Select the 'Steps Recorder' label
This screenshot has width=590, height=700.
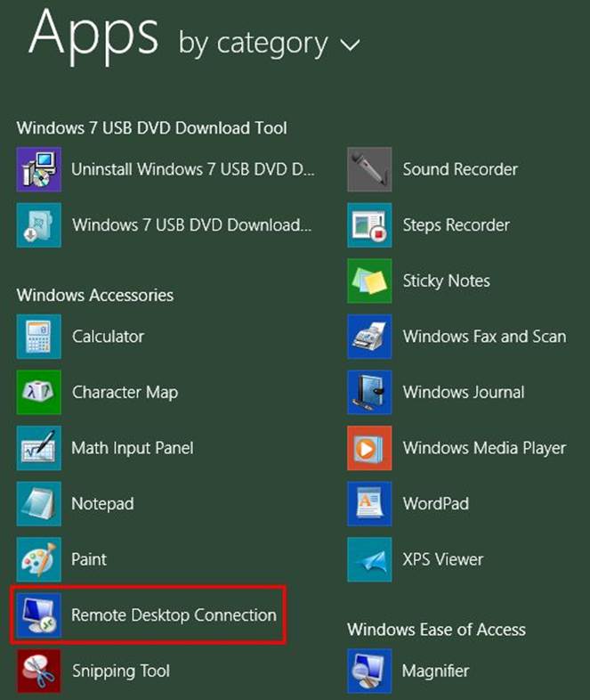[457, 225]
